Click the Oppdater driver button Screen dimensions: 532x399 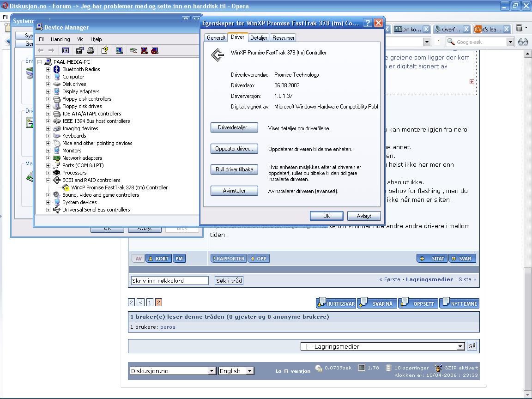pyautogui.click(x=234, y=149)
